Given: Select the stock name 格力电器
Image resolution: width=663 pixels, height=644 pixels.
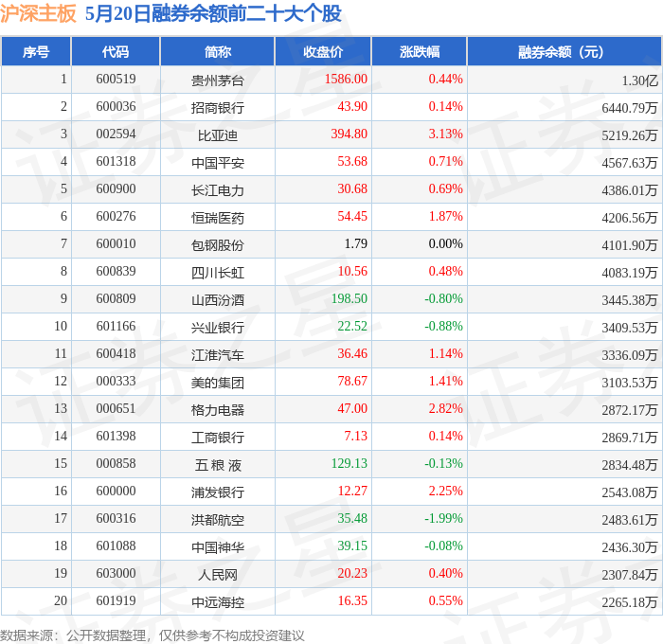Looking at the screenshot, I should 217,410.
